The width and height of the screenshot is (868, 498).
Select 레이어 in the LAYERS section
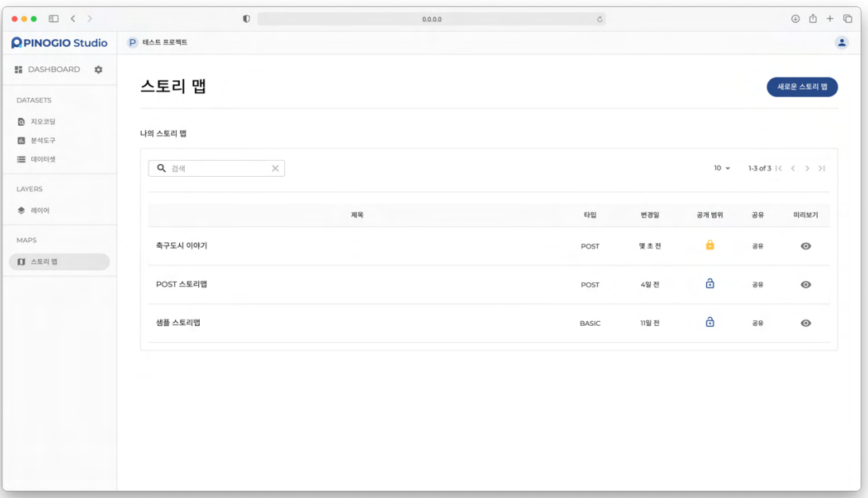coord(40,210)
